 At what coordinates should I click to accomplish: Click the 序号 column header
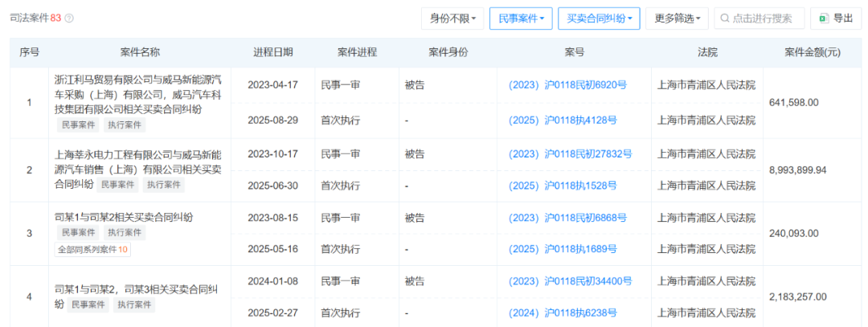point(30,52)
